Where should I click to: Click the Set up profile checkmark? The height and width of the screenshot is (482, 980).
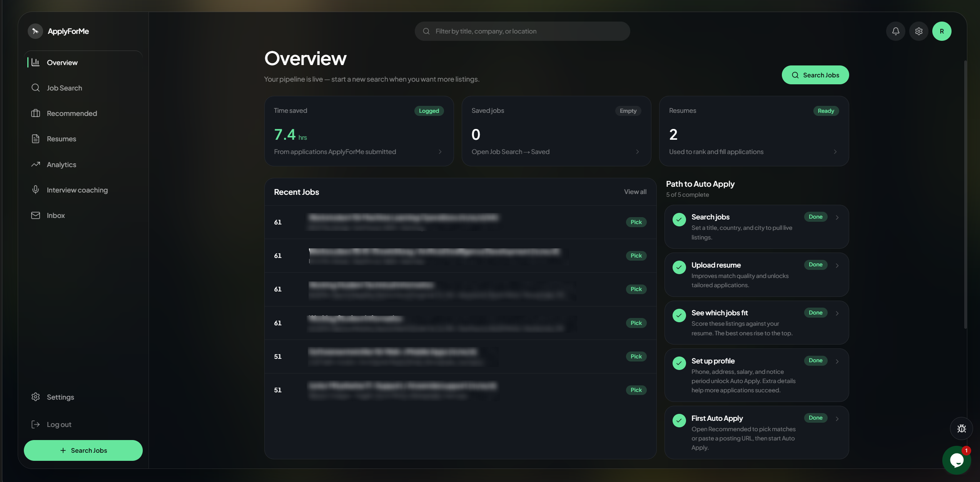(x=679, y=363)
